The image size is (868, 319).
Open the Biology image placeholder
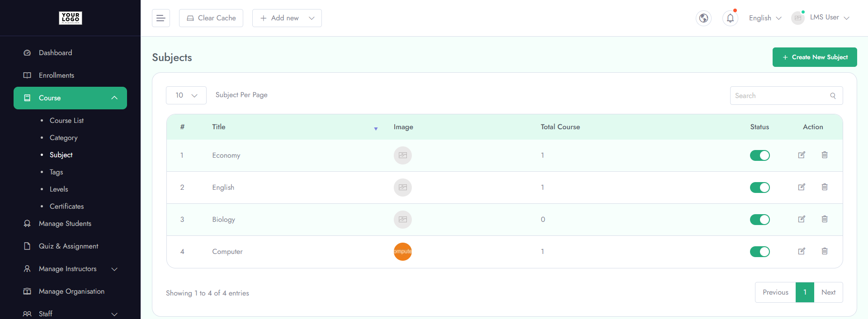click(x=403, y=220)
